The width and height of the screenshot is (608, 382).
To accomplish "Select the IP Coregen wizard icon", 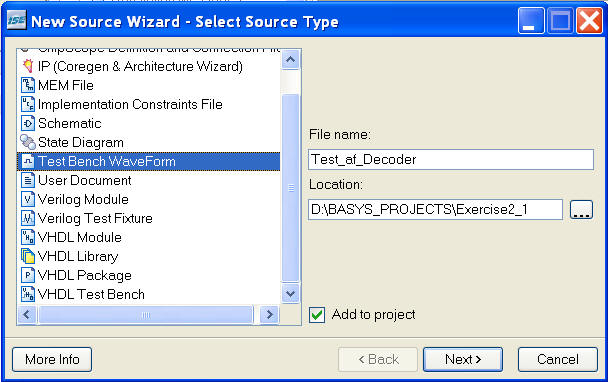I will (x=28, y=66).
